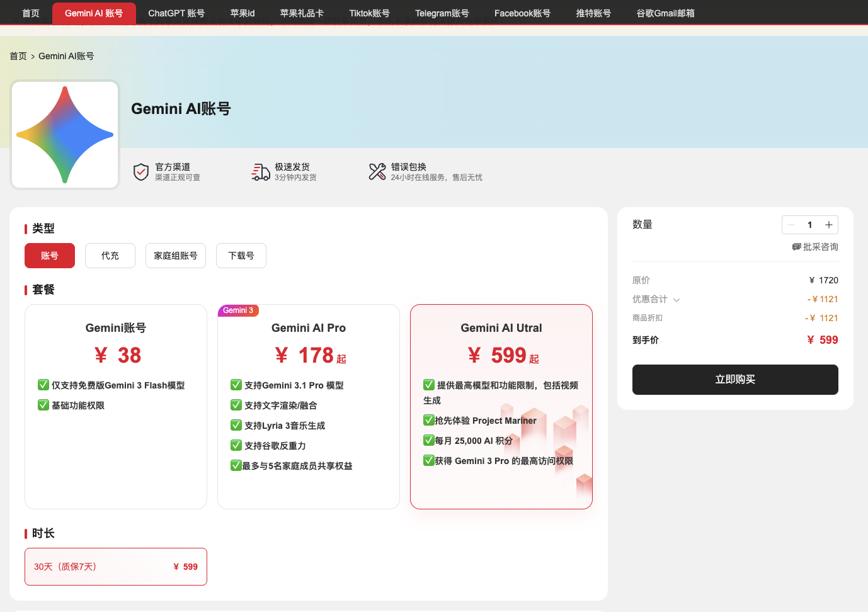Image resolution: width=868 pixels, height=612 pixels.
Task: Click the 3分钟内发货 subtitle text
Action: [x=295, y=178]
